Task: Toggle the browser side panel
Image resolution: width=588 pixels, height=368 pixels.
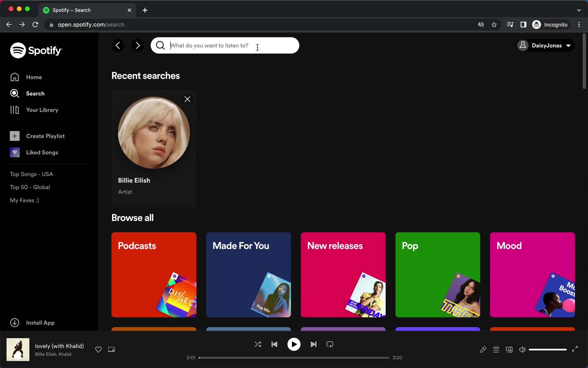Action: click(523, 25)
